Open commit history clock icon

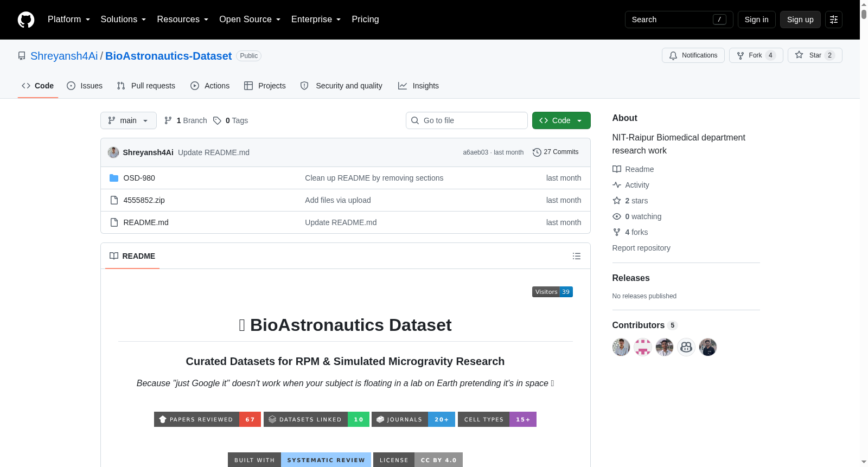click(x=537, y=152)
